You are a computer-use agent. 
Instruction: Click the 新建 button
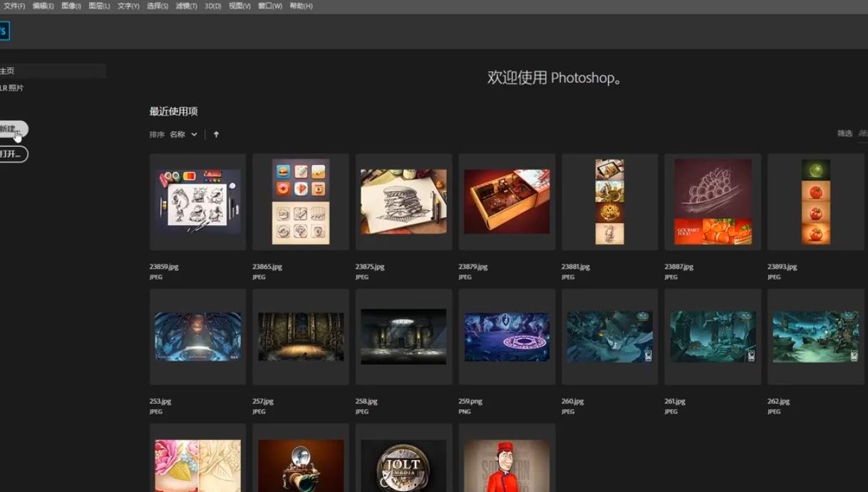click(x=11, y=130)
